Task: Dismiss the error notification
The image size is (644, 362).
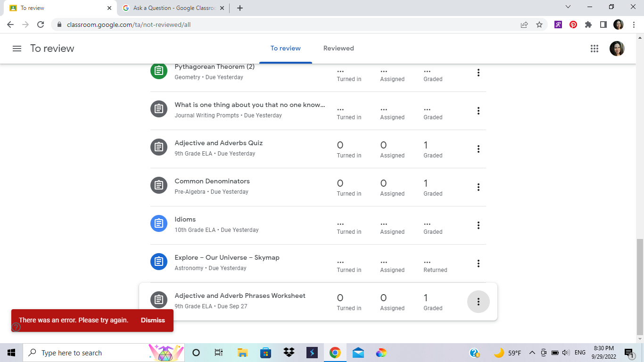Action: [x=153, y=320]
